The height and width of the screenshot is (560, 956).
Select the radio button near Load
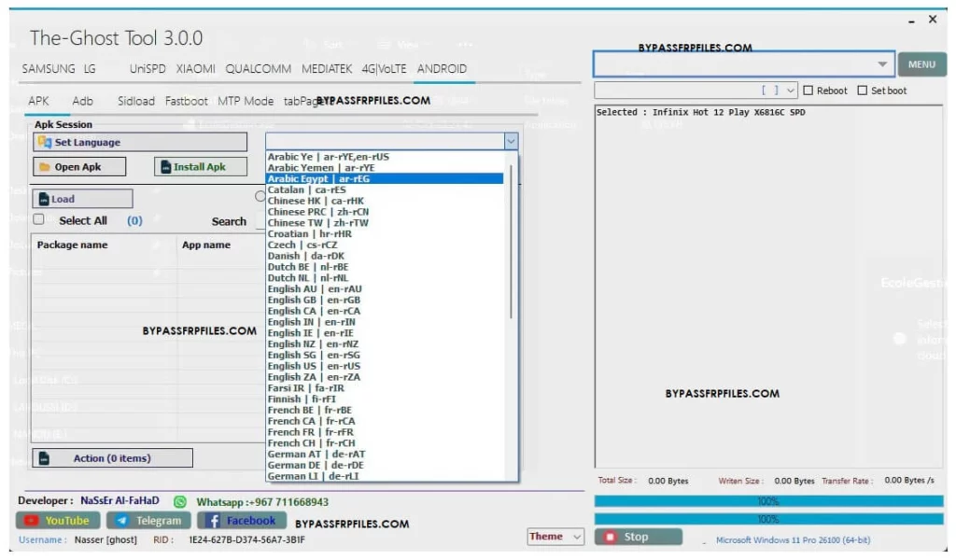pyautogui.click(x=260, y=196)
